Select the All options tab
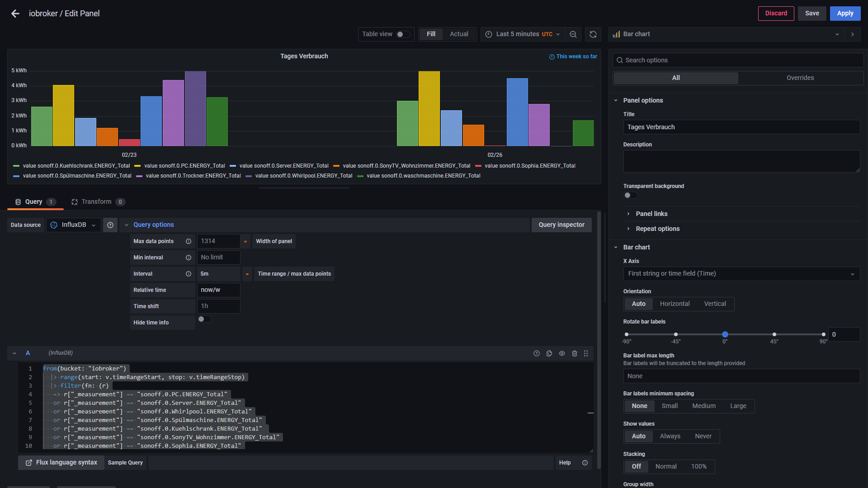This screenshot has height=488, width=868. tap(676, 78)
